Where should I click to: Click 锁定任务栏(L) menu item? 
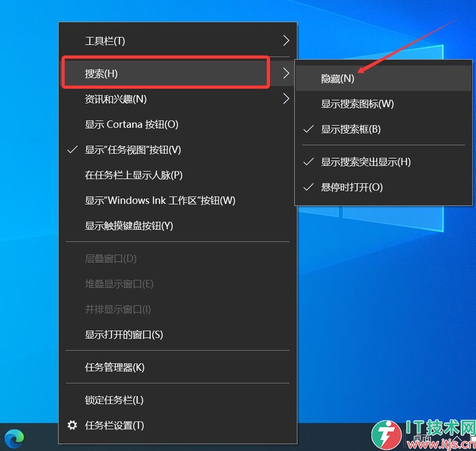coord(114,400)
